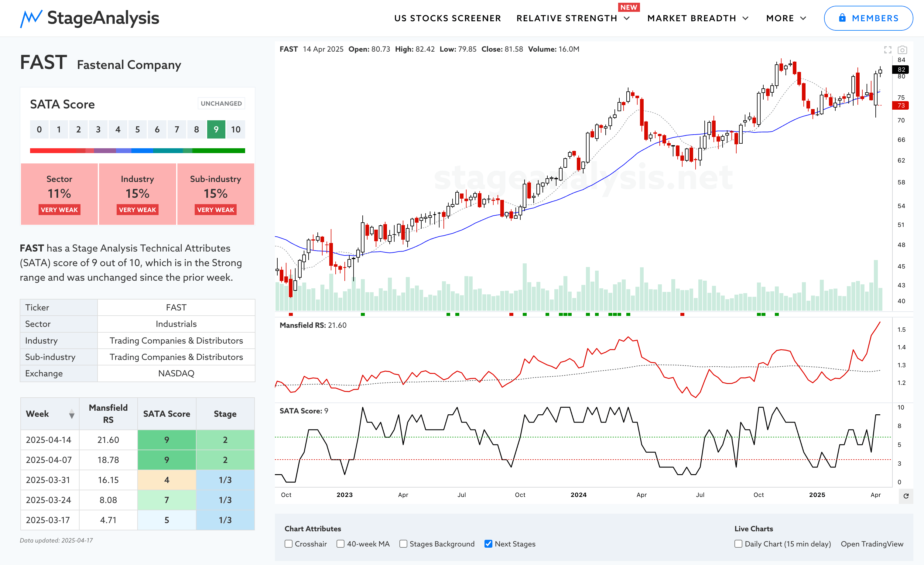Click the NEW badge above Relative Strength
924x565 pixels.
pos(628,7)
